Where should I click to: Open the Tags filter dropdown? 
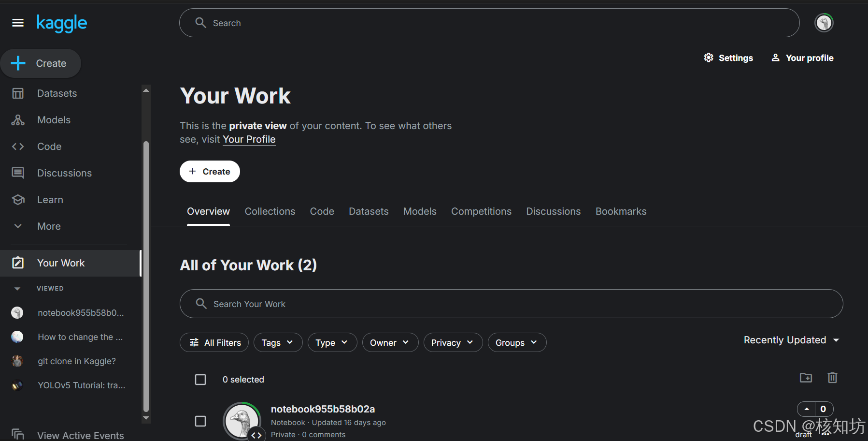click(x=278, y=342)
